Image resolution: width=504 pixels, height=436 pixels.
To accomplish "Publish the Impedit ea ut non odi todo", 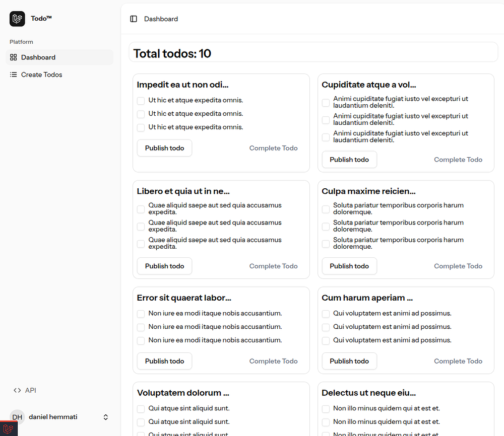I will click(x=165, y=148).
